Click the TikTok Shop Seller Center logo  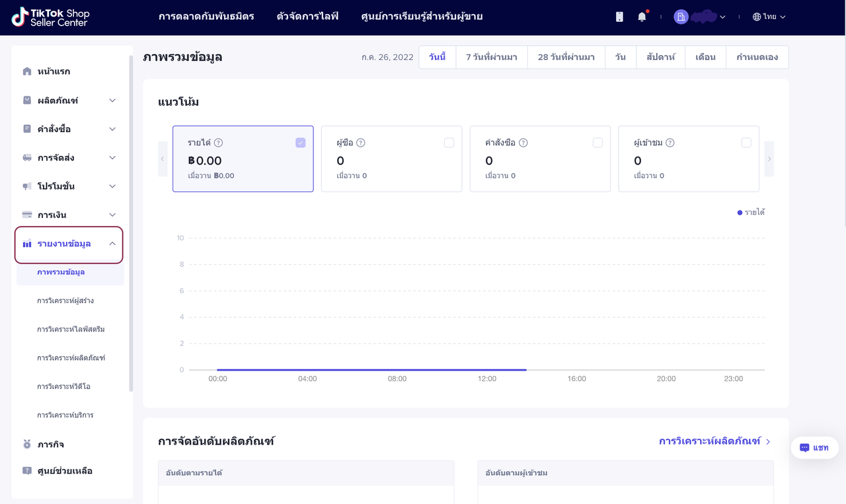50,17
